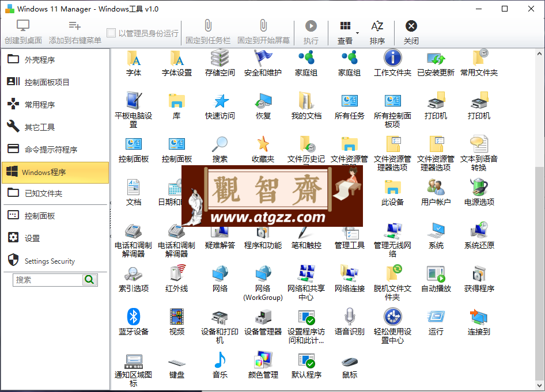Open 平板电脑设置 icon
The width and height of the screenshot is (545, 392).
(x=134, y=110)
